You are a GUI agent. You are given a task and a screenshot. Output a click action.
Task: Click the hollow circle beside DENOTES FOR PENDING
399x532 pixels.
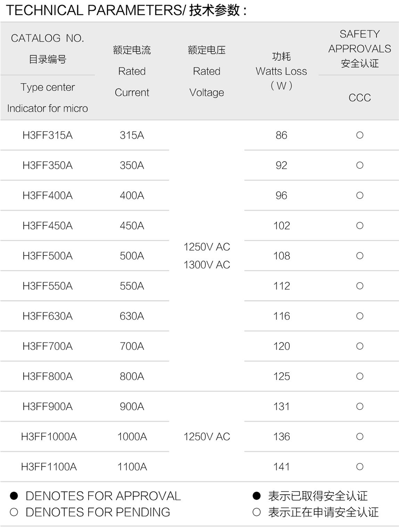tap(14, 513)
